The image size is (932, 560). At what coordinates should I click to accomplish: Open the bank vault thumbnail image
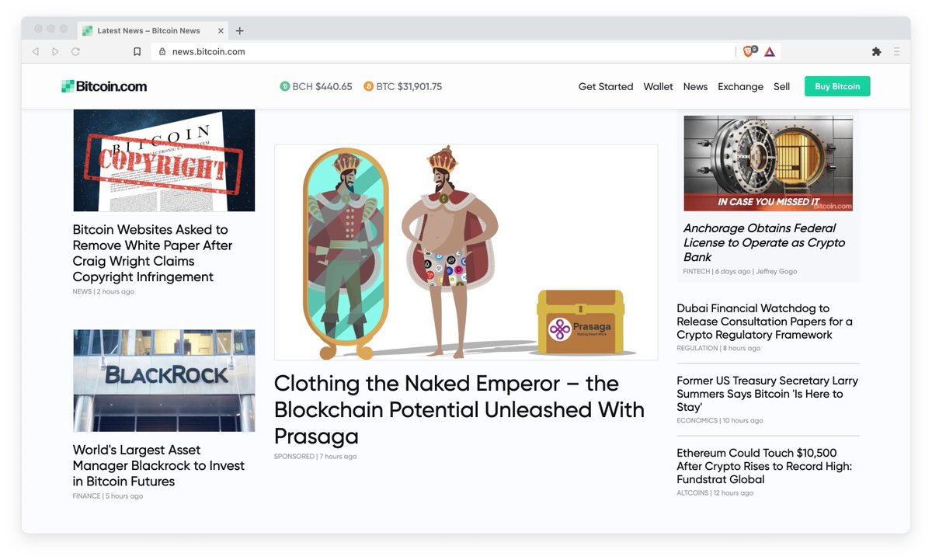click(768, 164)
